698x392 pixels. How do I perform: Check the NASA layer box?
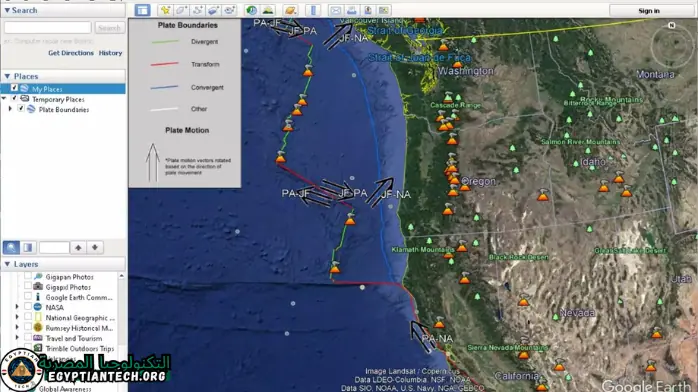point(28,307)
